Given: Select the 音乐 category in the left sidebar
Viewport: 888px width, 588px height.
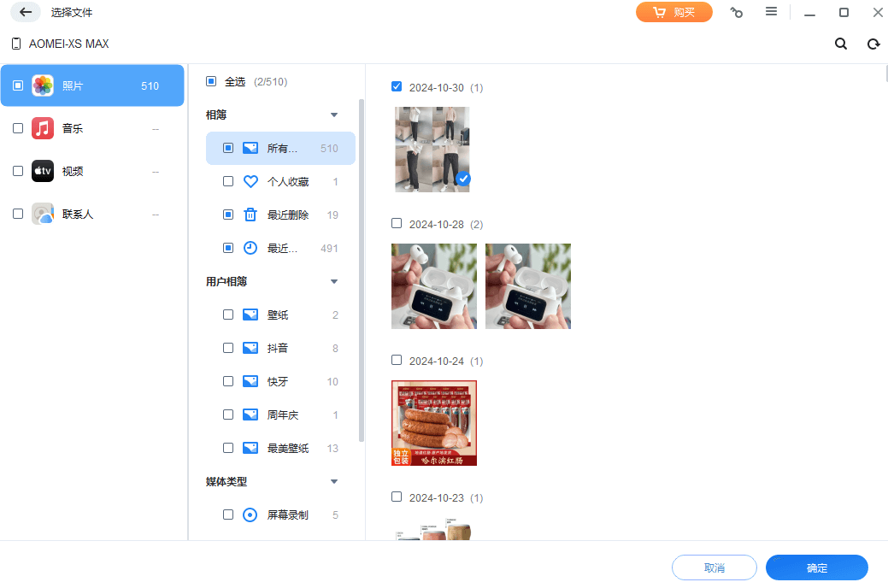Looking at the screenshot, I should coord(72,128).
